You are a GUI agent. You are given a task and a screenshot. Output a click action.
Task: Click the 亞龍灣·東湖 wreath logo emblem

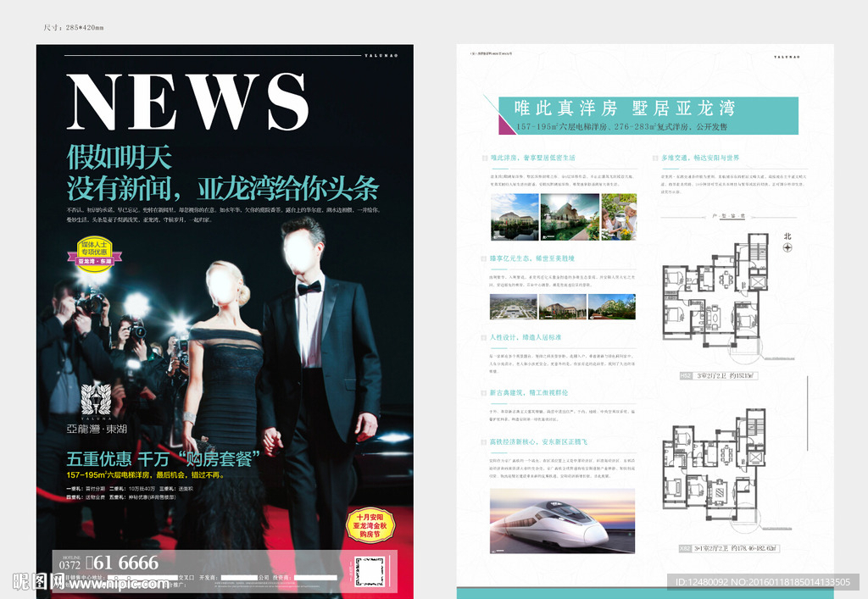point(97,399)
